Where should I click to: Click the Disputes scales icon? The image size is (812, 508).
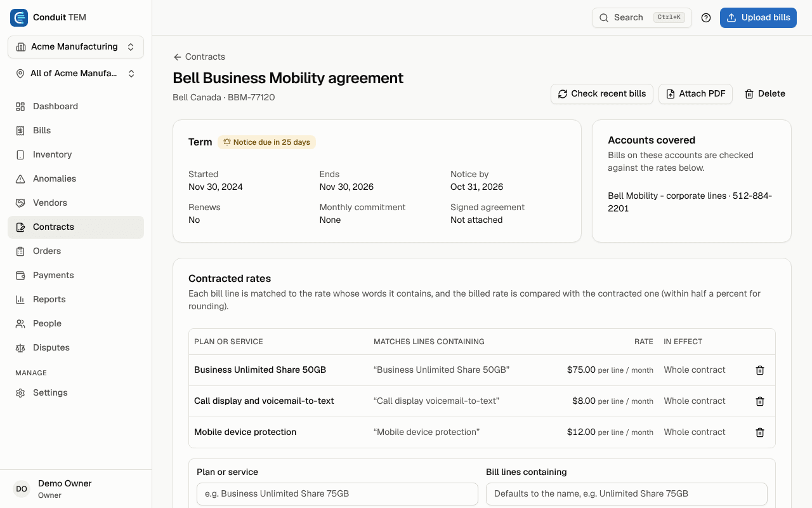20,348
